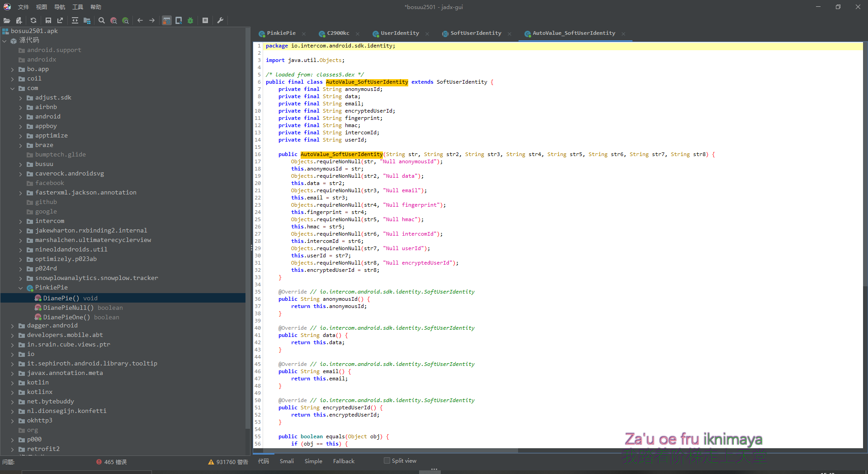Expand the coil package

point(13,79)
